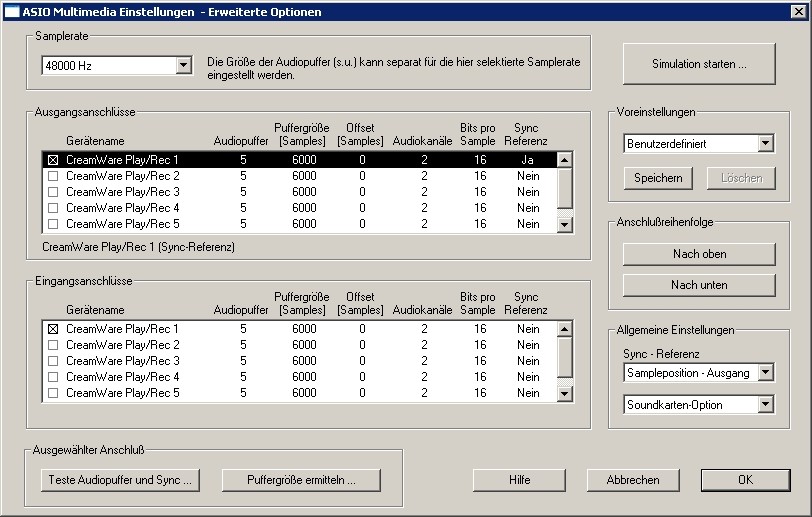Uncheck CreamWare Play/Rec 1 in Ausgangsanschlüsse
This screenshot has height=517, width=812.
point(53,160)
